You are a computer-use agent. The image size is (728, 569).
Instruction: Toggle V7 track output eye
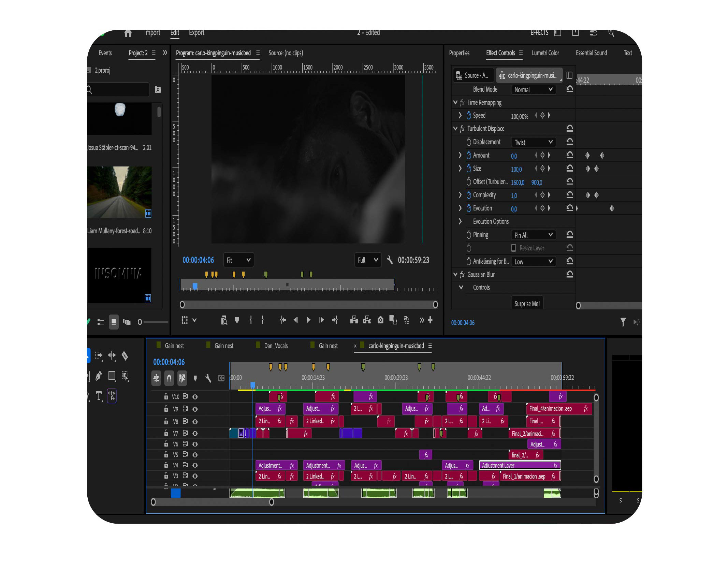pos(195,433)
